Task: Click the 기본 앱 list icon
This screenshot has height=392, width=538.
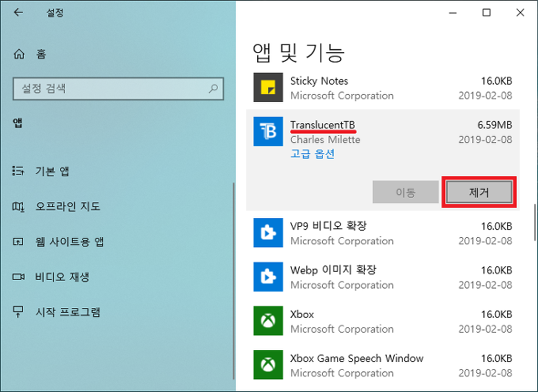Action: tap(18, 171)
